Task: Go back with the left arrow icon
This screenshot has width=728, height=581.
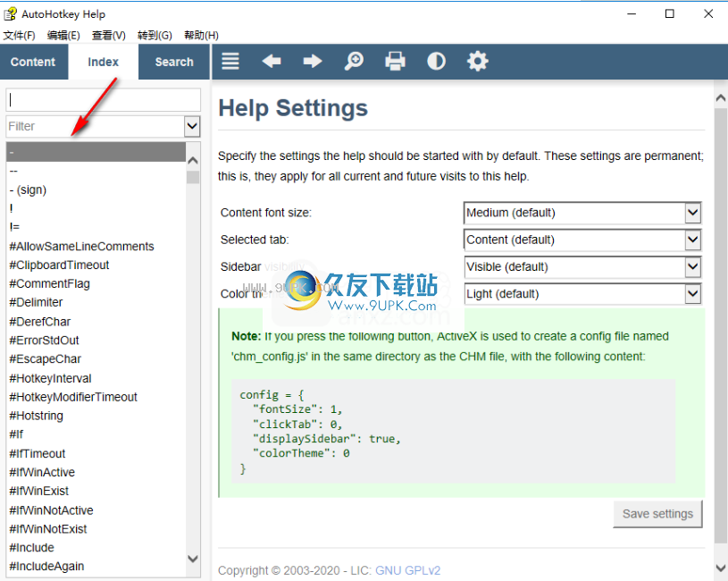Action: click(x=272, y=62)
